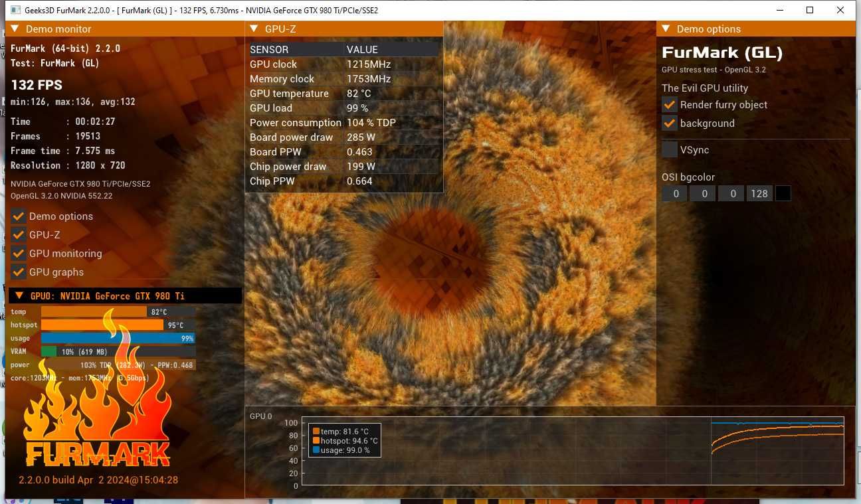This screenshot has width=861, height=504.
Task: Click the FurMark app icon in title bar
Action: pyautogui.click(x=15, y=11)
